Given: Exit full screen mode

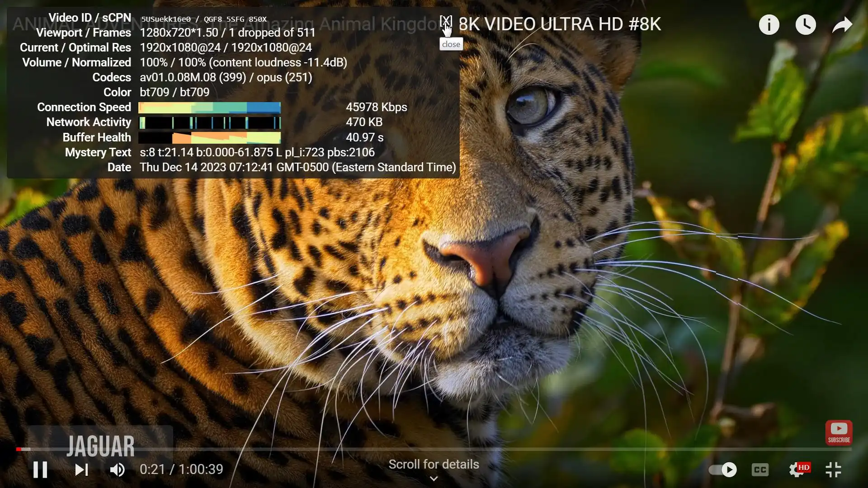Looking at the screenshot, I should pos(833,469).
